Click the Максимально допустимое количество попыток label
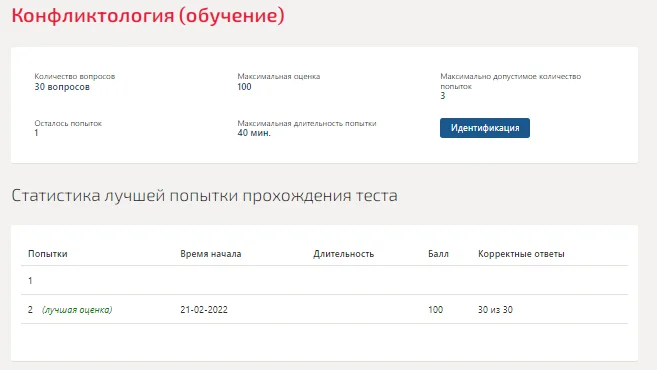 (510, 81)
